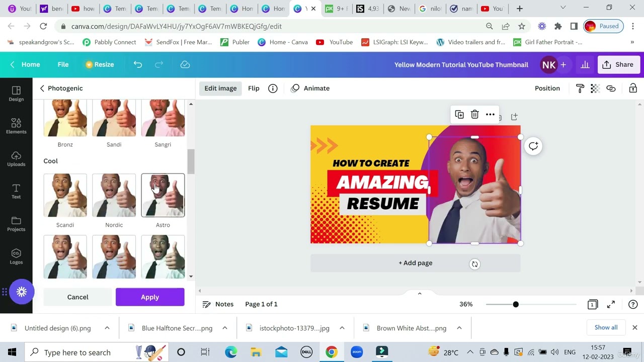Open the YouTube bookmark
Screen dimensions: 644x362
click(334, 42)
